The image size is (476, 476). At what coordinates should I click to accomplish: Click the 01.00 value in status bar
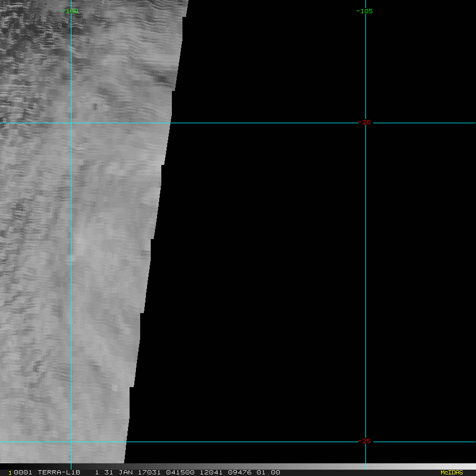tap(269, 472)
